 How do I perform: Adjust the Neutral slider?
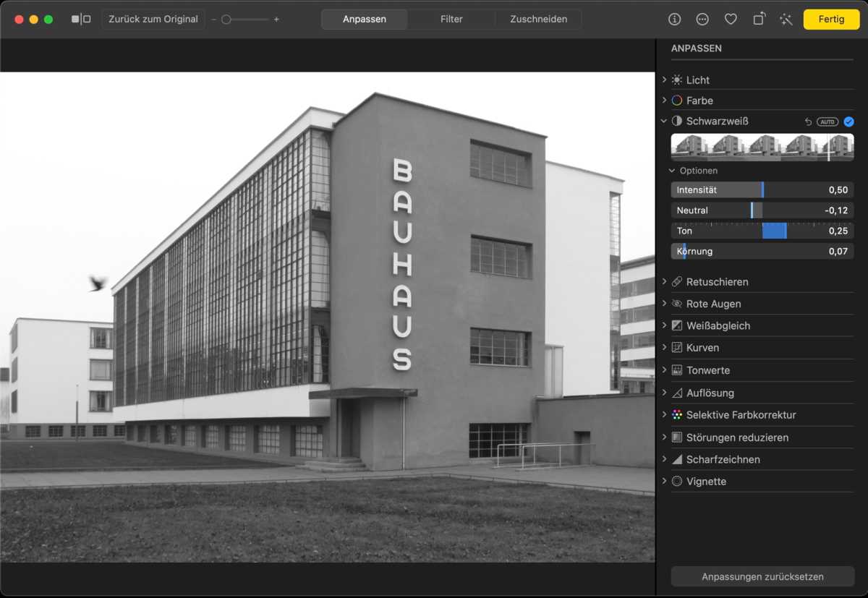tap(762, 210)
